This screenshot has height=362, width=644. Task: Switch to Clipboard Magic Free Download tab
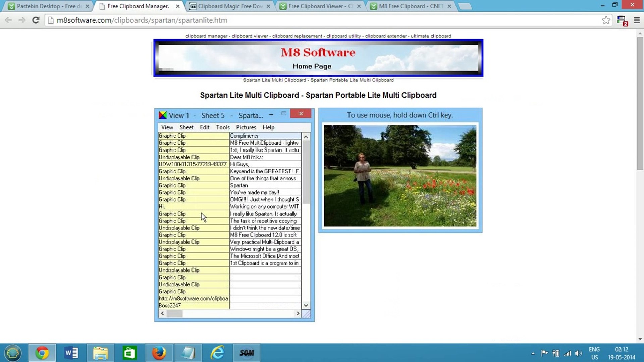[230, 6]
